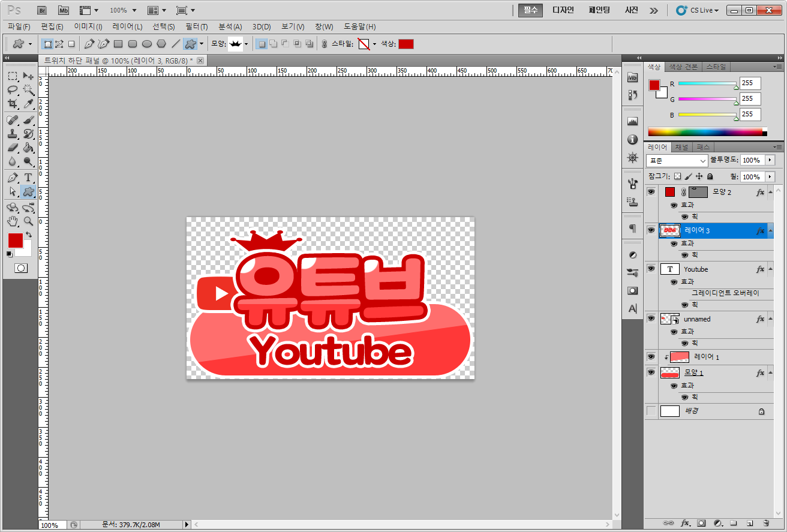Toggle Quick Mask mode button
The image size is (787, 532).
(x=21, y=268)
